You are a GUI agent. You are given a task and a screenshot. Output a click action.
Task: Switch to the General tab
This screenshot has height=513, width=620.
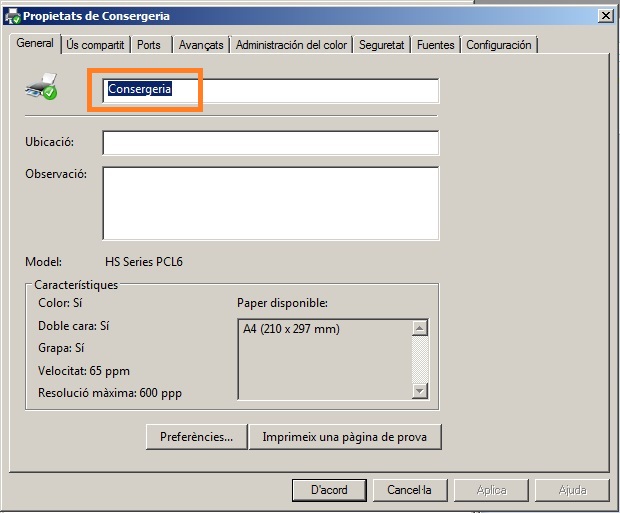(35, 43)
